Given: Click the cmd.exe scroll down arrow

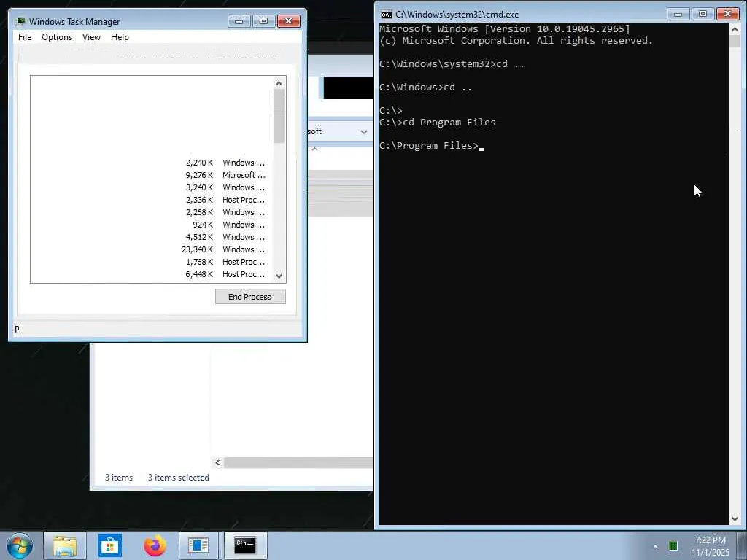Looking at the screenshot, I should pyautogui.click(x=735, y=518).
